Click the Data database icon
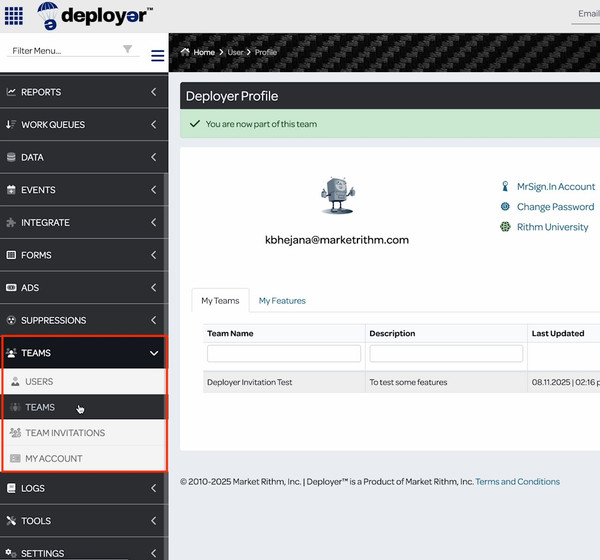600x560 pixels. tap(11, 157)
